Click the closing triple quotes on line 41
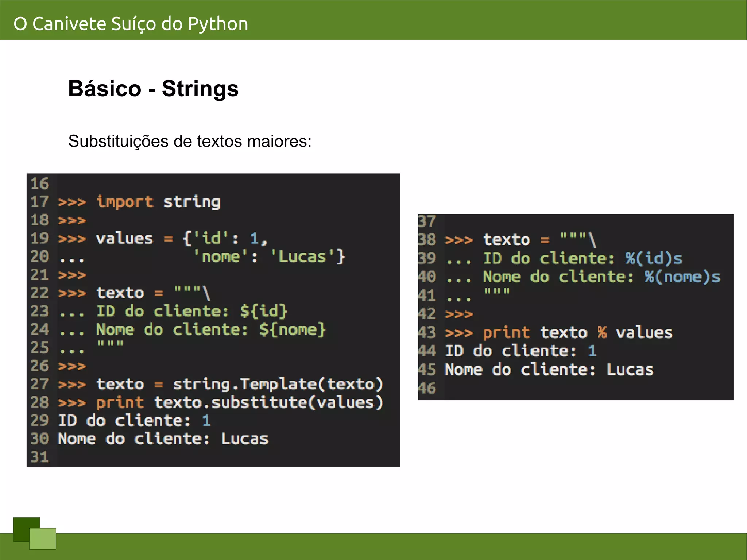Screen dimensions: 747x560 coord(496,291)
